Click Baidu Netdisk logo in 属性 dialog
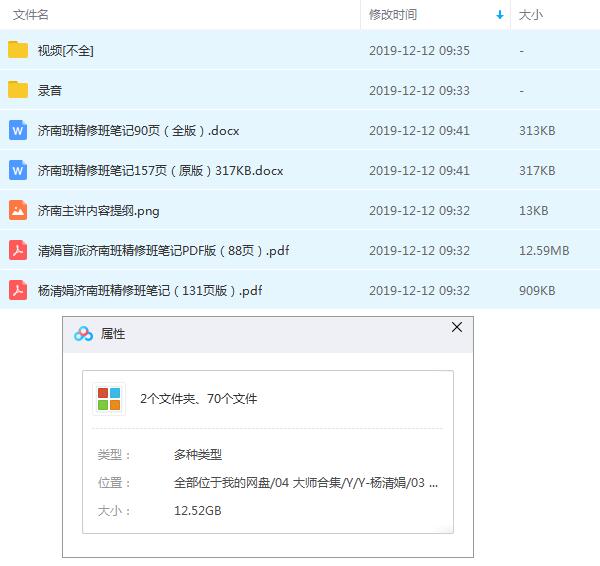Image resolution: width=600 pixels, height=566 pixels. click(83, 334)
